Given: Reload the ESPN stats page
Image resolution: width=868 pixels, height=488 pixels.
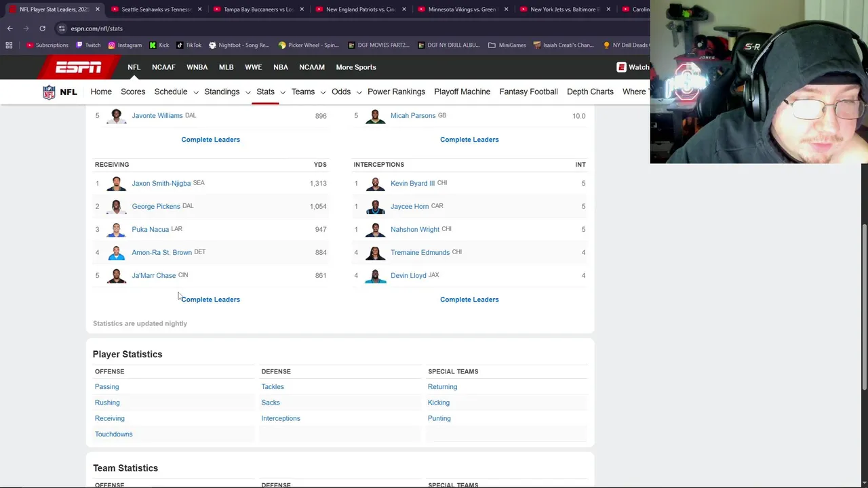Looking at the screenshot, I should pos(42,28).
